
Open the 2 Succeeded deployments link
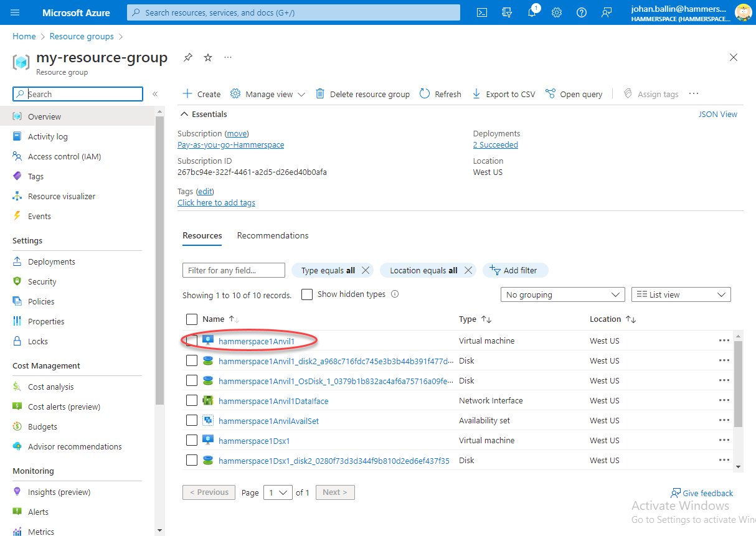(x=496, y=144)
